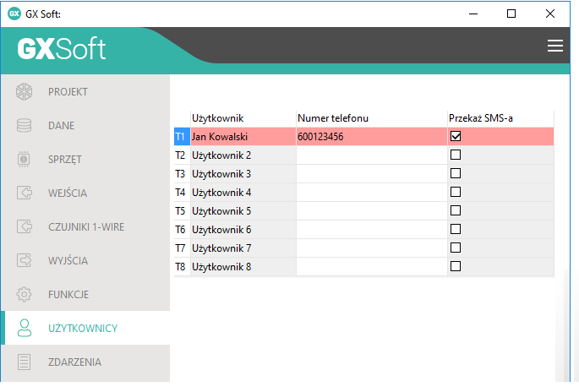
Task: Open the ZDARZENIA section label
Action: click(x=74, y=362)
